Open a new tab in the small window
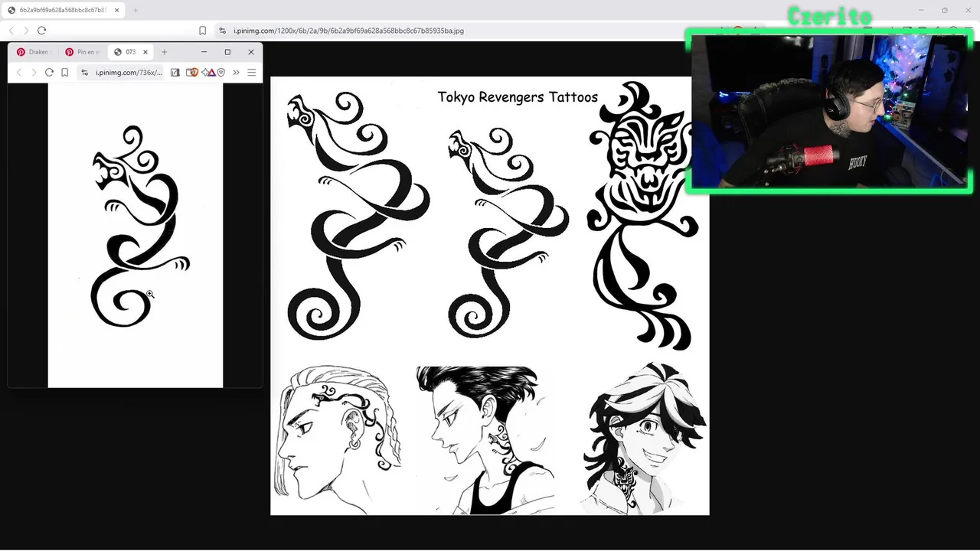Screen dimensions: 980x551 coord(164,52)
